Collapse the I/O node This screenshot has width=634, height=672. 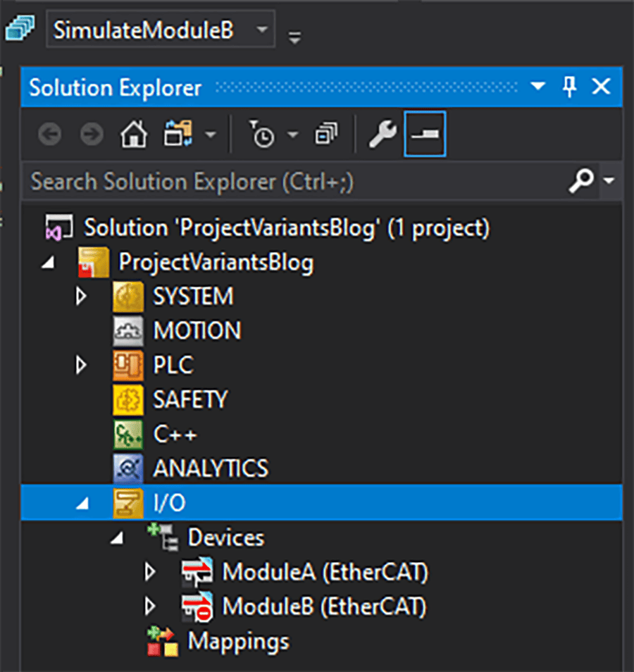[x=82, y=504]
